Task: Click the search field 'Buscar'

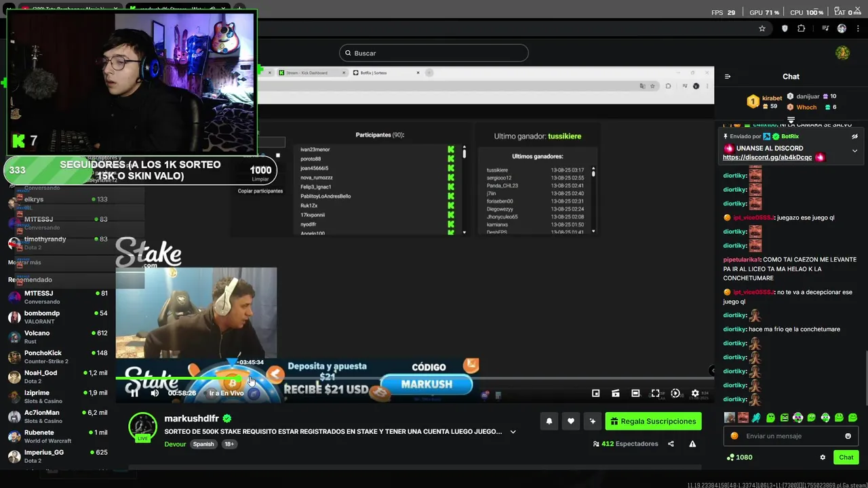Action: click(x=434, y=53)
